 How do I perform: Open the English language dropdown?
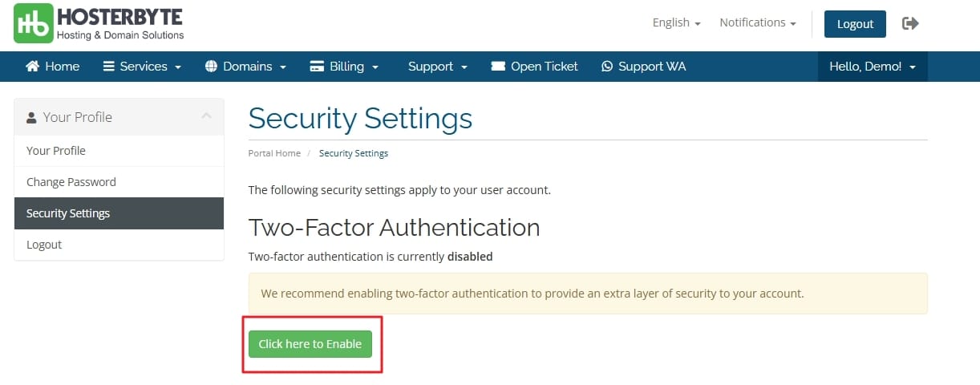coord(676,23)
